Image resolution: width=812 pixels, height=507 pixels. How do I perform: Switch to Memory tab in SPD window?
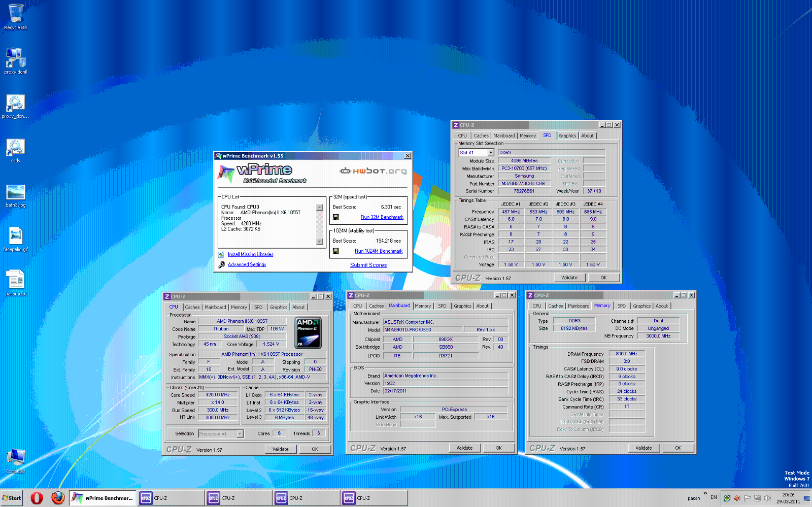[528, 136]
